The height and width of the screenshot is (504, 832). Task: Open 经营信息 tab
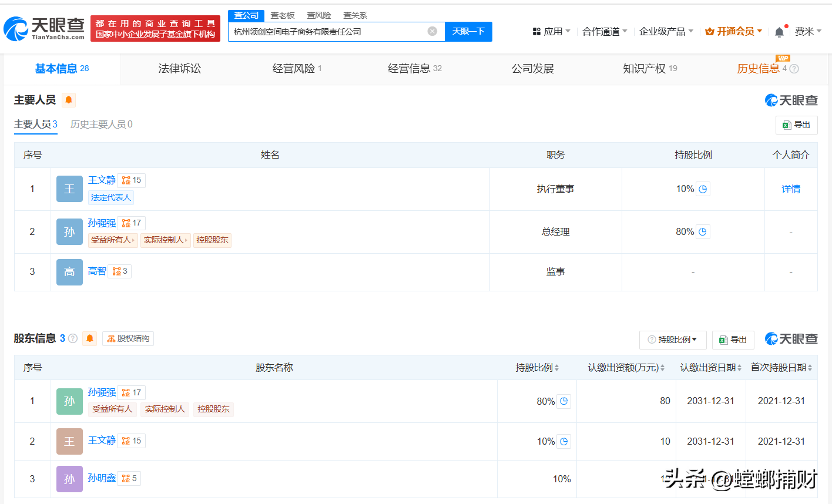415,69
